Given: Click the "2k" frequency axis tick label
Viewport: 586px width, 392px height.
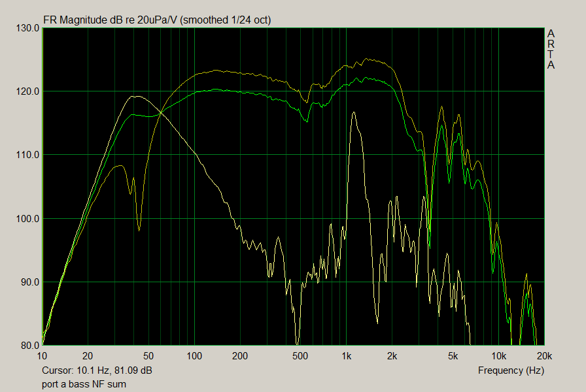Looking at the screenshot, I should (x=392, y=356).
